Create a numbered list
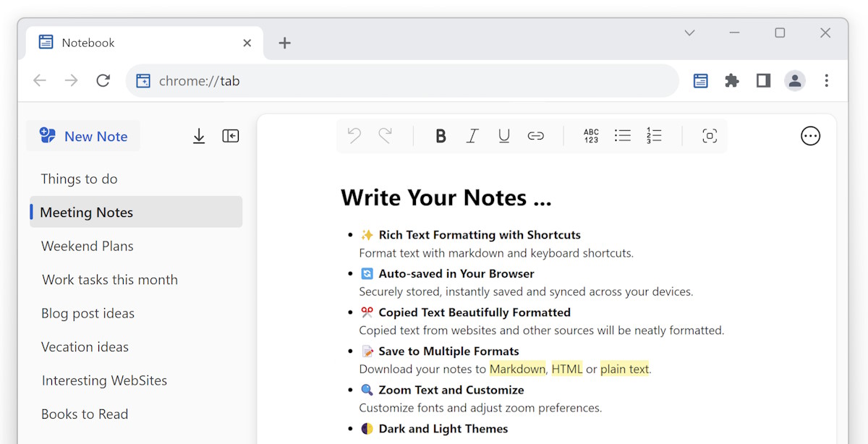Viewport: 868px width, 444px height. point(655,135)
